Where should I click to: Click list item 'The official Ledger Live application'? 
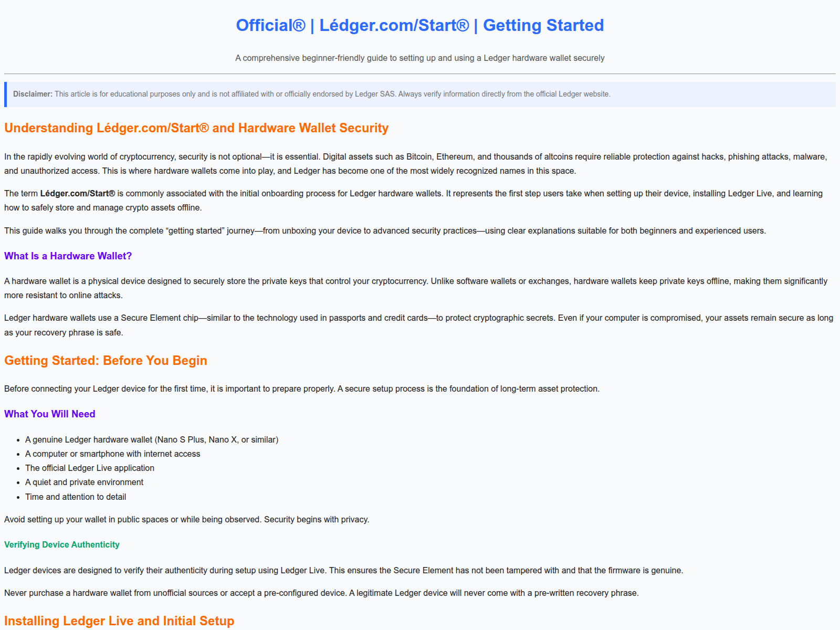pos(90,468)
